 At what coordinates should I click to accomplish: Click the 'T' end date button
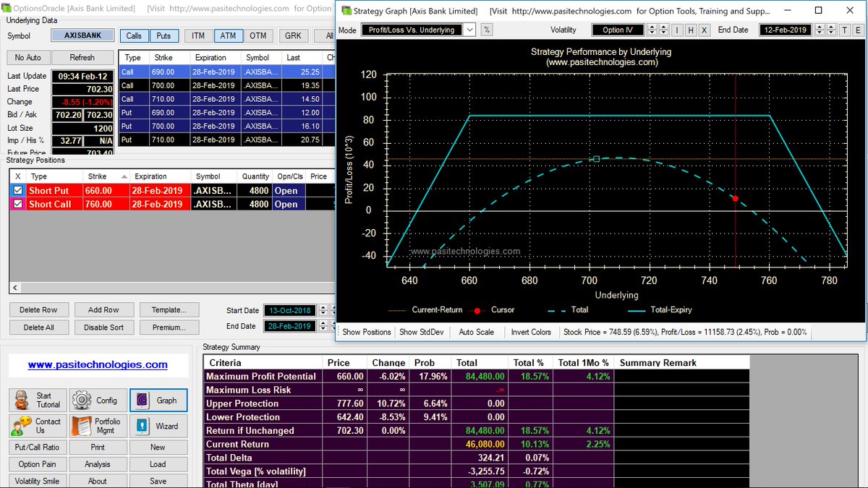844,30
